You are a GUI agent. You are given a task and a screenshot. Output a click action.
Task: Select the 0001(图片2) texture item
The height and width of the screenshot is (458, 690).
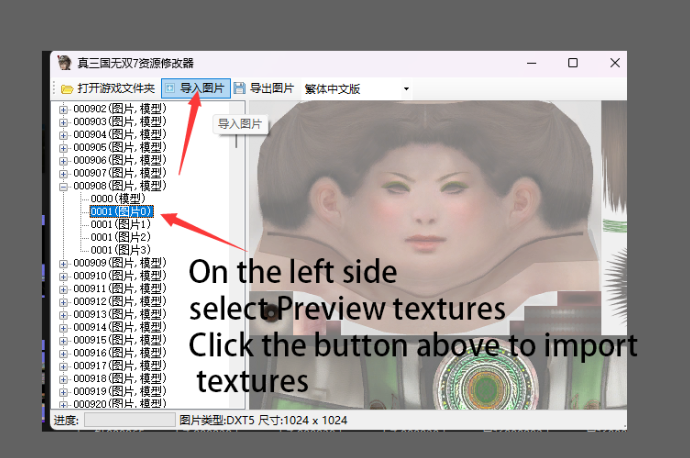pyautogui.click(x=121, y=237)
